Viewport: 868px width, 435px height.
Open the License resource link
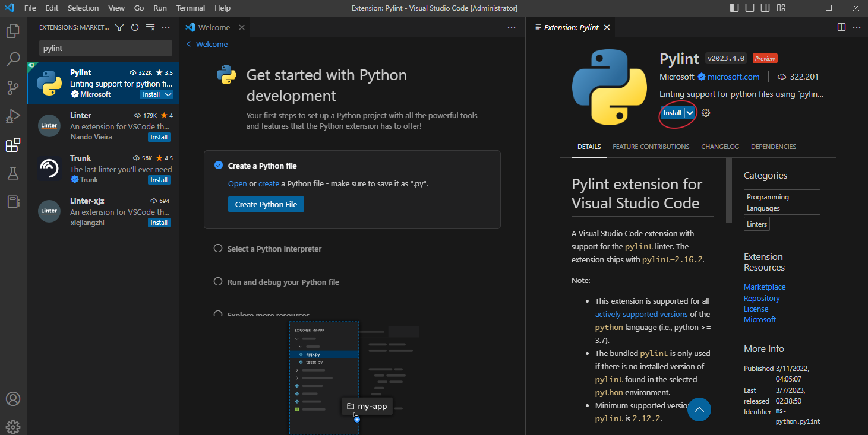coord(756,309)
